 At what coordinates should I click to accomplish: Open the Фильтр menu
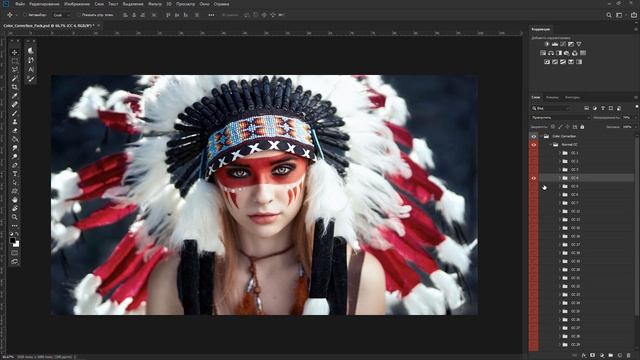pyautogui.click(x=155, y=4)
